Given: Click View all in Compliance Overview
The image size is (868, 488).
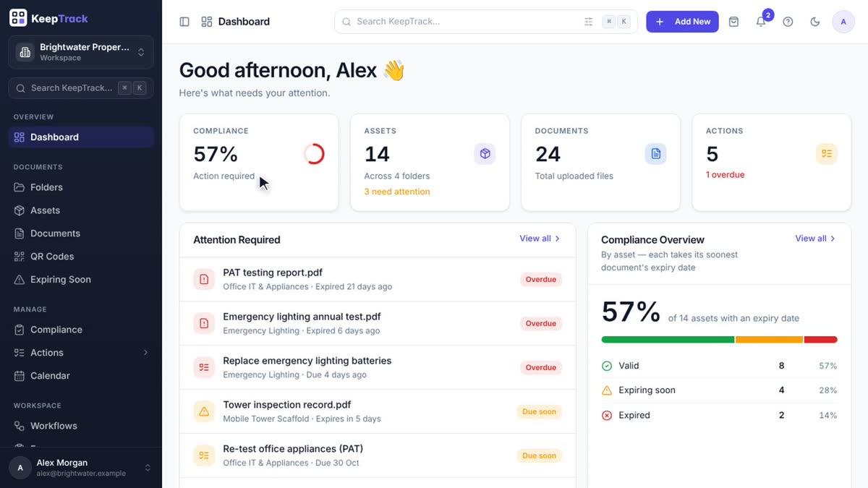Looking at the screenshot, I should [x=815, y=239].
